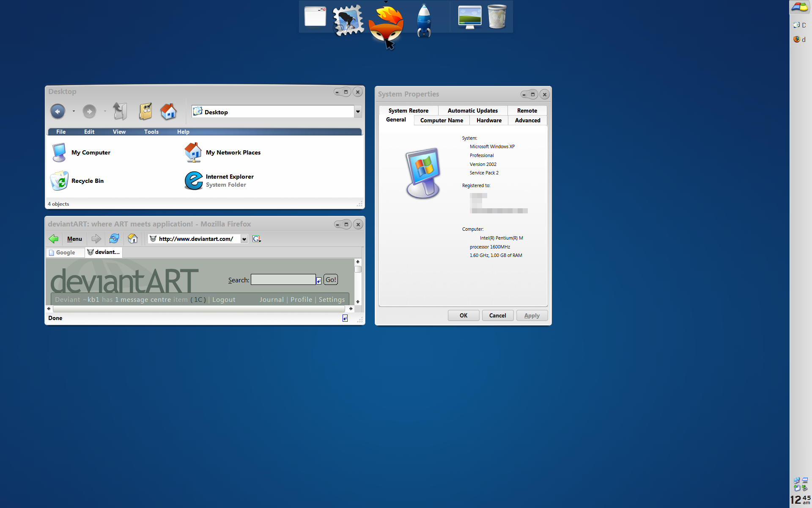Open the Journal link on deviantART
Viewport: 812px width, 508px height.
(272, 300)
